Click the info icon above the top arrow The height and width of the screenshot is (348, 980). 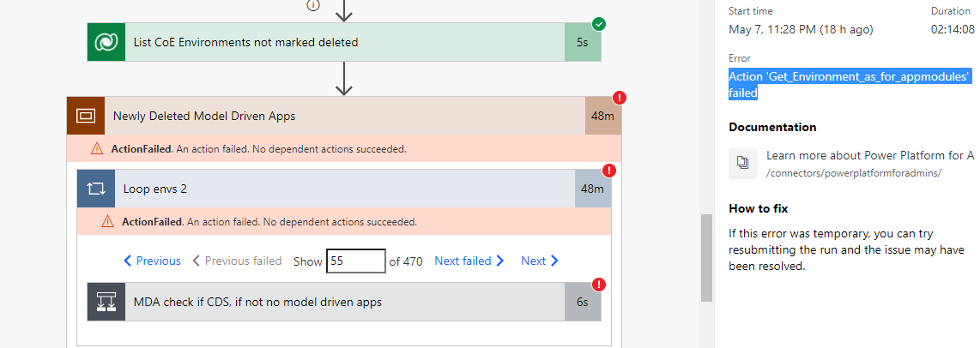[x=313, y=5]
